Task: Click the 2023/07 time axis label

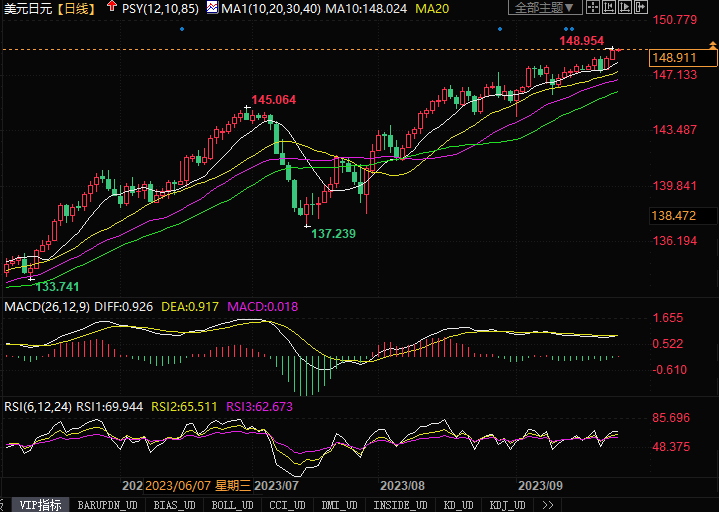Action: [277, 485]
